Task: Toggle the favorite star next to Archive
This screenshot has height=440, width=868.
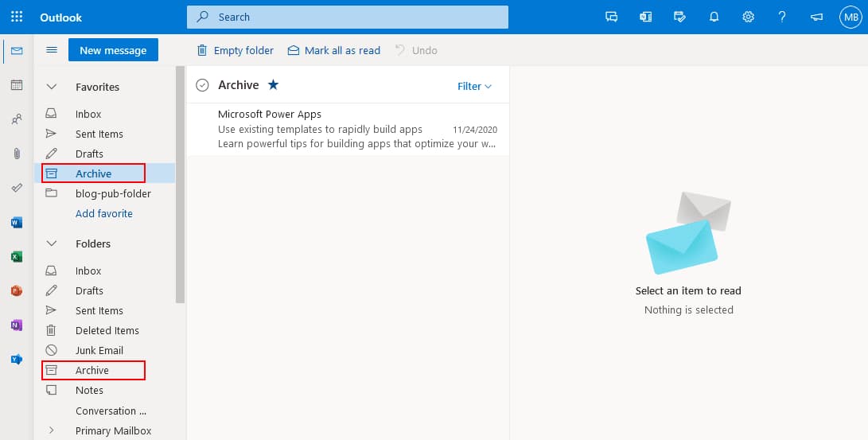Action: [x=273, y=85]
